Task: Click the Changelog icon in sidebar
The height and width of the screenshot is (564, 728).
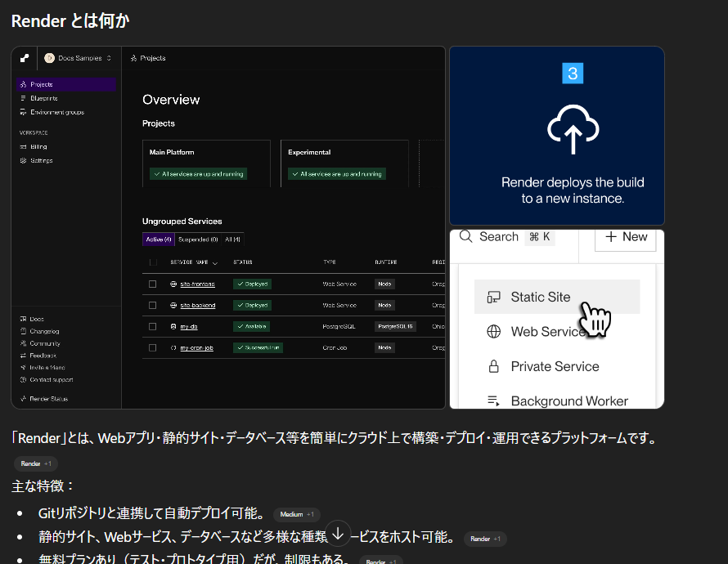Action: coord(23,331)
